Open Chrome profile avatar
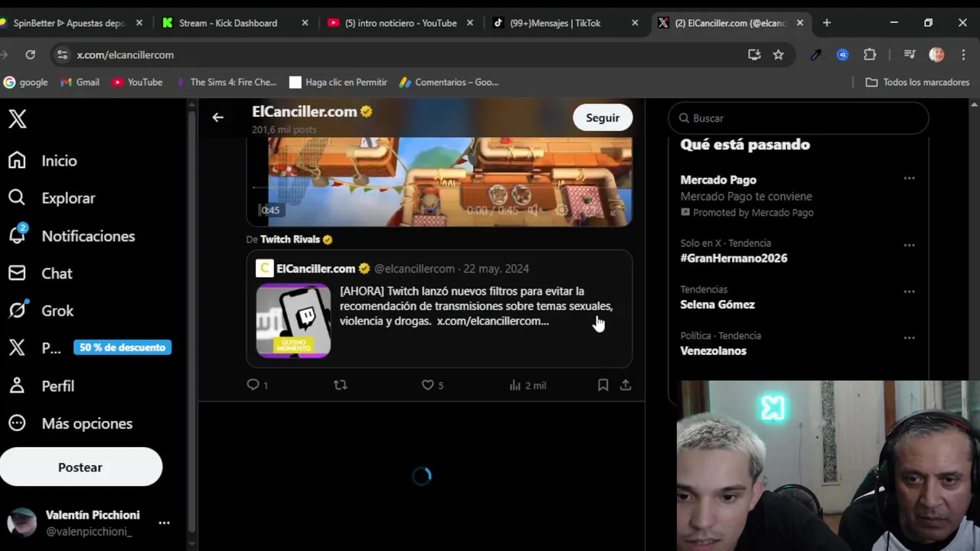980x551 pixels. pos(936,54)
